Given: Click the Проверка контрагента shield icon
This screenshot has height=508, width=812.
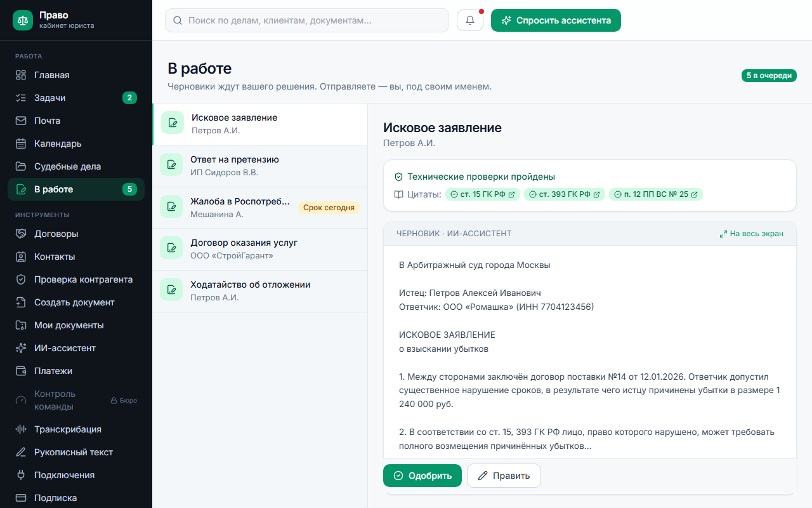Looking at the screenshot, I should (21, 279).
